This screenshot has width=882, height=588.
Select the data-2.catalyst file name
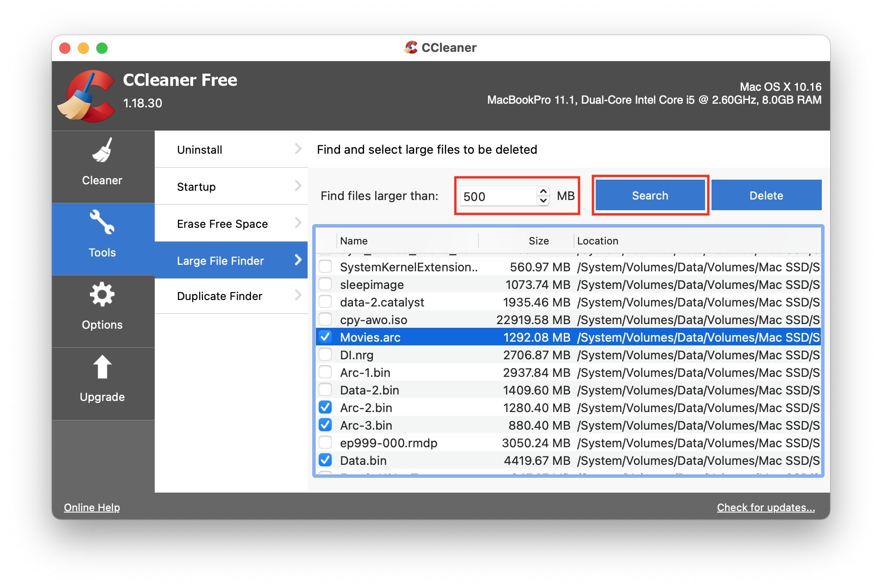pyautogui.click(x=382, y=302)
